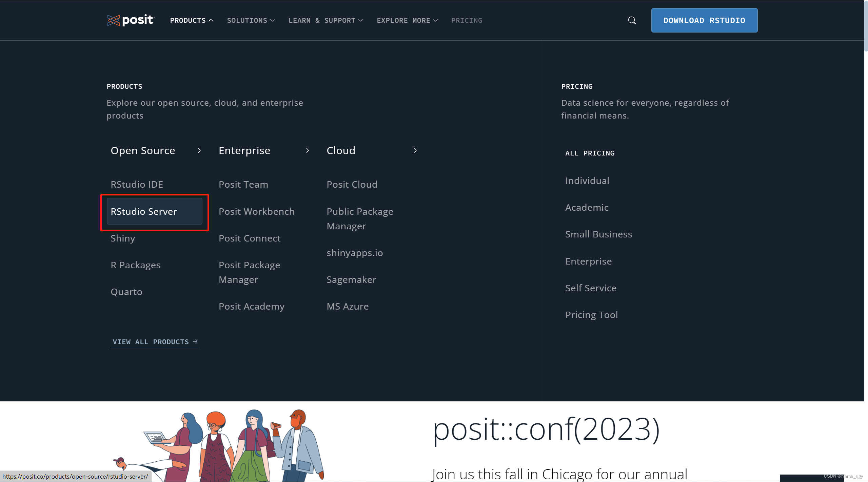Click the Download RStudio button
The height and width of the screenshot is (482, 868).
[x=704, y=20]
